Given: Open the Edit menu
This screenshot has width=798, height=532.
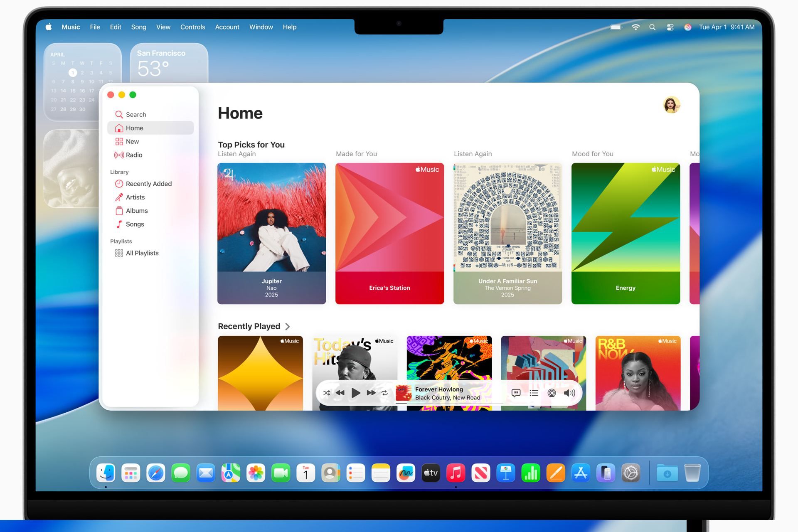Looking at the screenshot, I should coord(116,27).
